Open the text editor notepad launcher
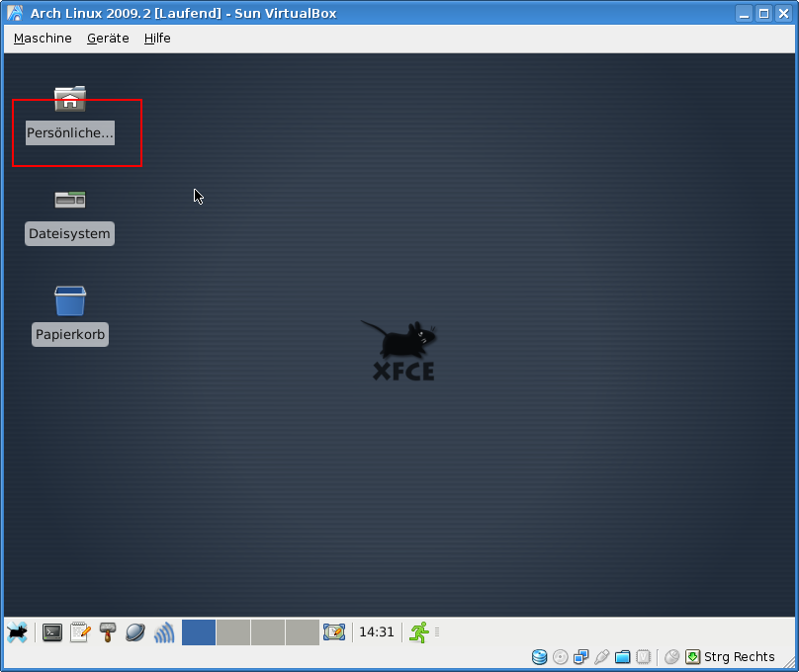Screen dimensions: 799x672 point(80,632)
